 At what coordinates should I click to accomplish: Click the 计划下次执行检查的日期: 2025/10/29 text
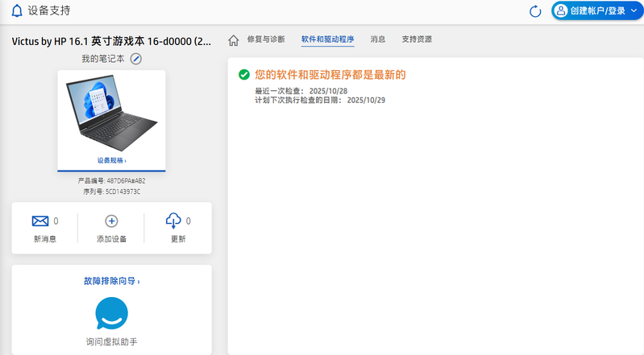coord(320,100)
